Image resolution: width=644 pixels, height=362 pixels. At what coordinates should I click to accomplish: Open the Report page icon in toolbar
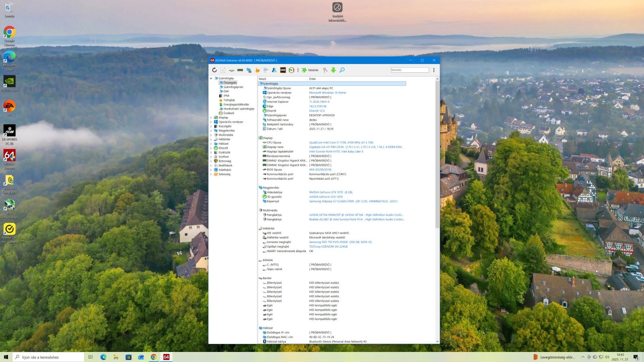click(223, 70)
